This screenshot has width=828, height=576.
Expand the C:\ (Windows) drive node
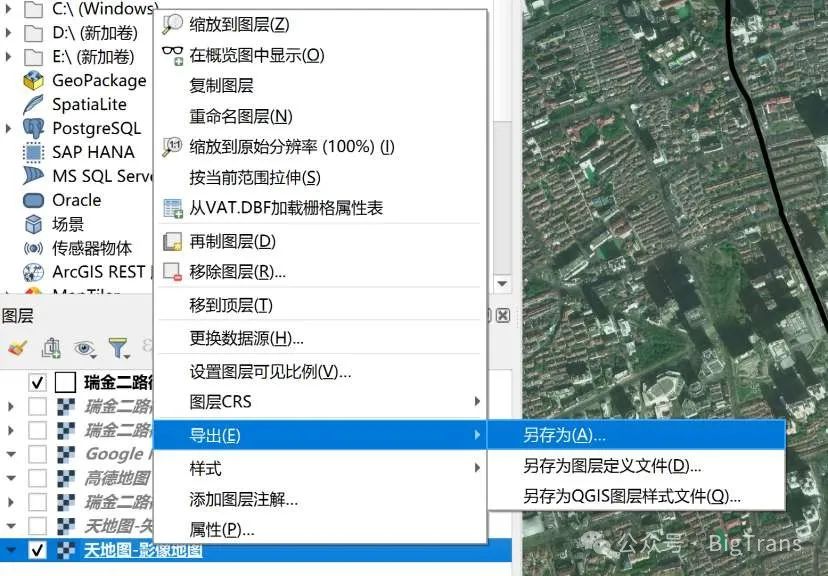pos(8,9)
